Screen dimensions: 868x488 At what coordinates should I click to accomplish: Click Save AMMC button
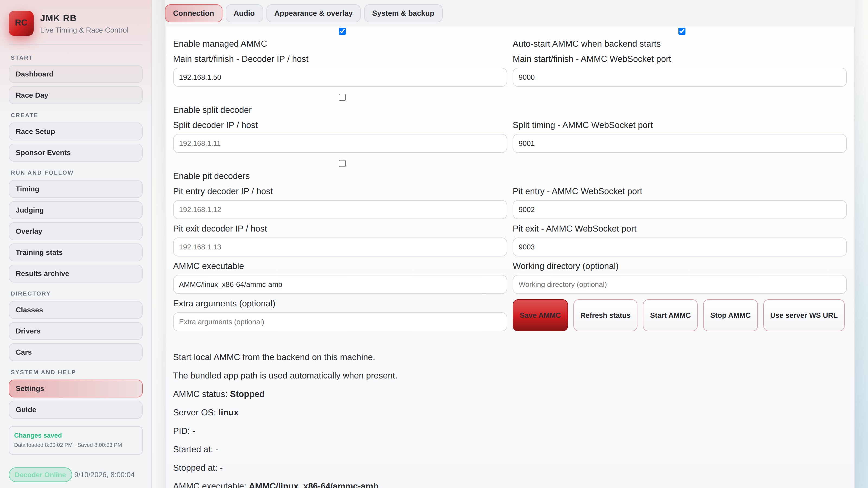[x=540, y=315]
